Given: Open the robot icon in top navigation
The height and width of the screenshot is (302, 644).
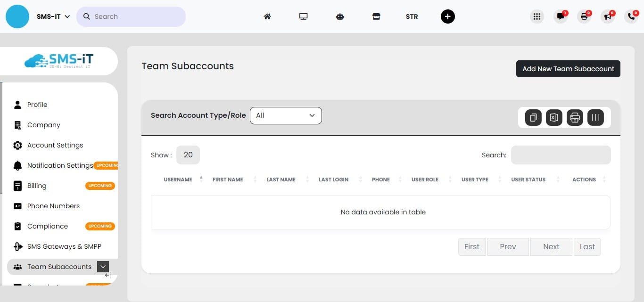Looking at the screenshot, I should (340, 16).
